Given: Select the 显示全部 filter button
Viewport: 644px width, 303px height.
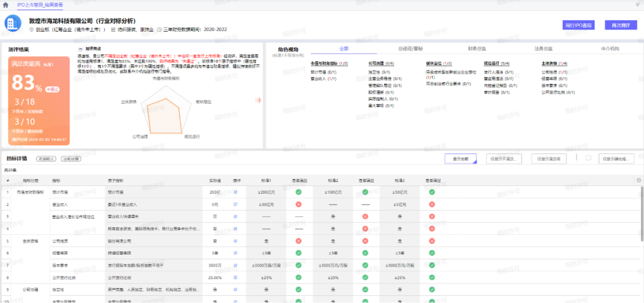Looking at the screenshot, I should [x=460, y=159].
